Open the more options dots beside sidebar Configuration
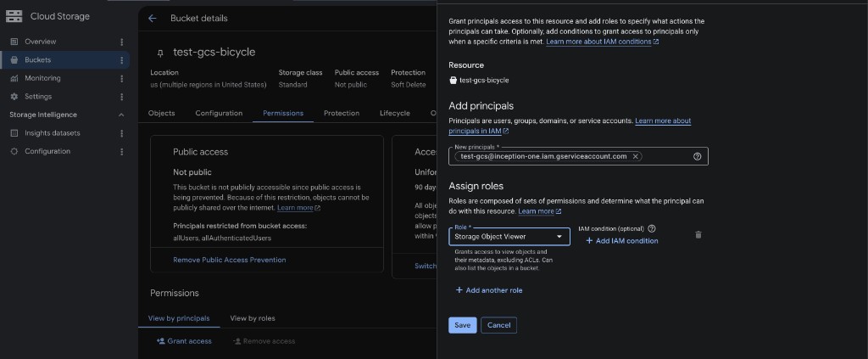868x359 pixels. pos(122,151)
